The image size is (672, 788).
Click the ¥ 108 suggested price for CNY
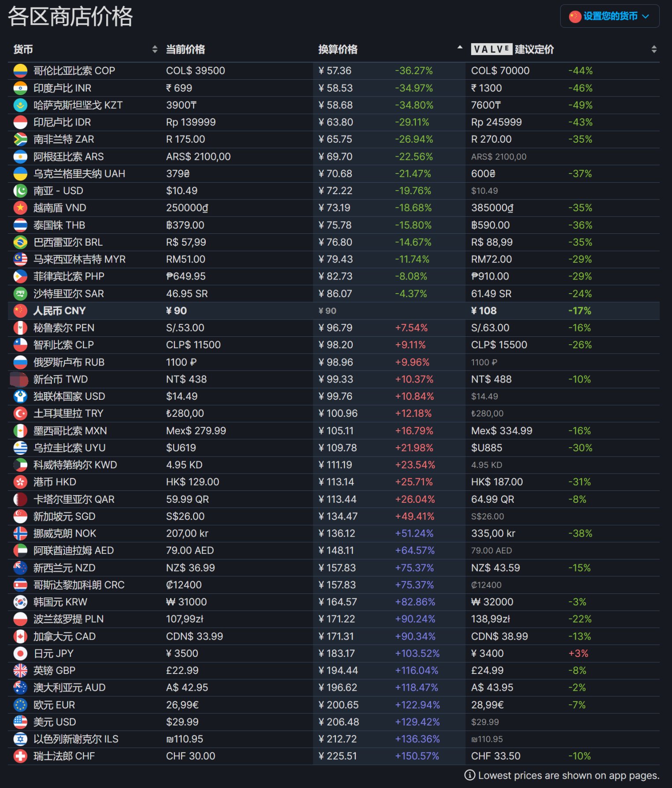coord(484,311)
